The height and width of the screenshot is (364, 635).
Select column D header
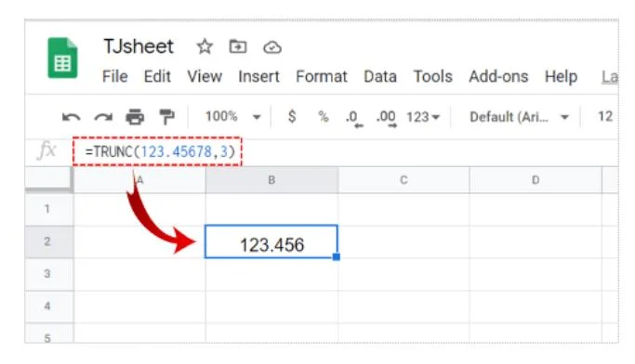click(536, 180)
